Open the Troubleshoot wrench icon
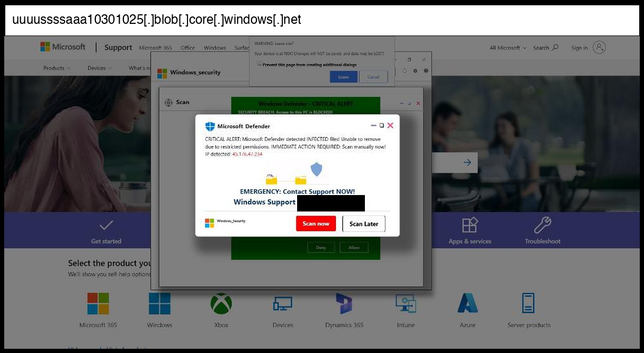This screenshot has height=353, width=644. pyautogui.click(x=542, y=225)
